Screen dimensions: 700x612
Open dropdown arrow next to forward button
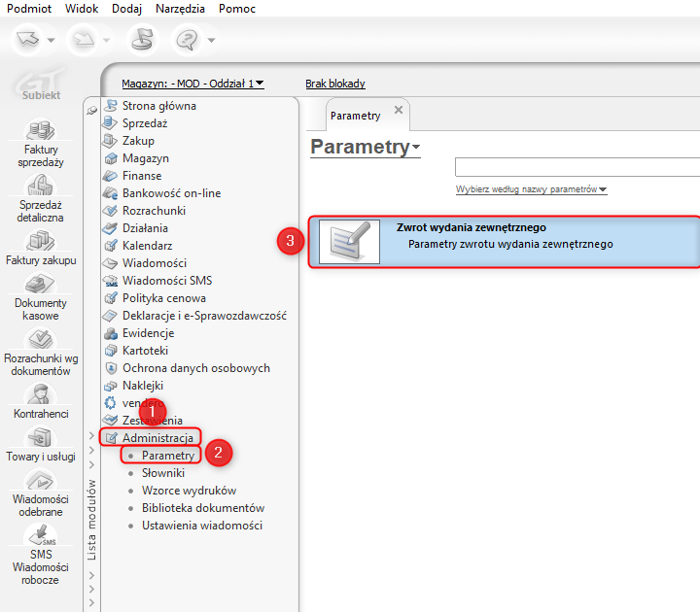tap(106, 40)
